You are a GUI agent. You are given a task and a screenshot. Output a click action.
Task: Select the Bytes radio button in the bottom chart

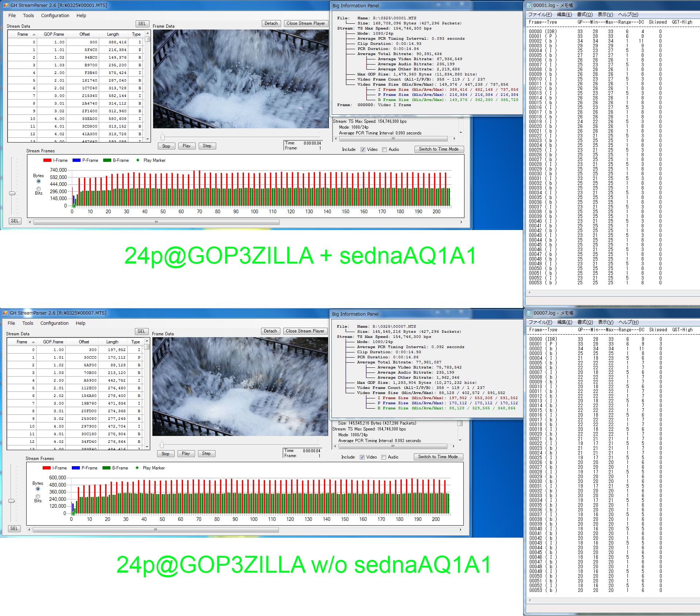click(38, 489)
